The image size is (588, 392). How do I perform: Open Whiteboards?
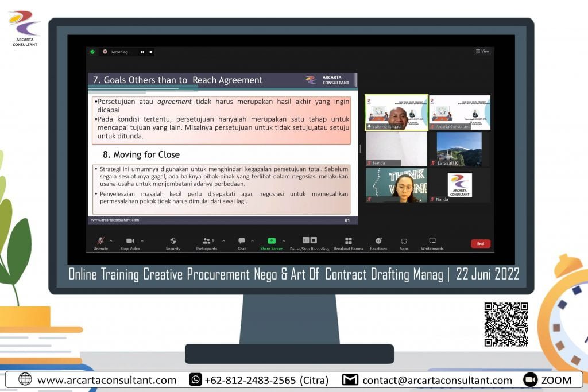432,241
